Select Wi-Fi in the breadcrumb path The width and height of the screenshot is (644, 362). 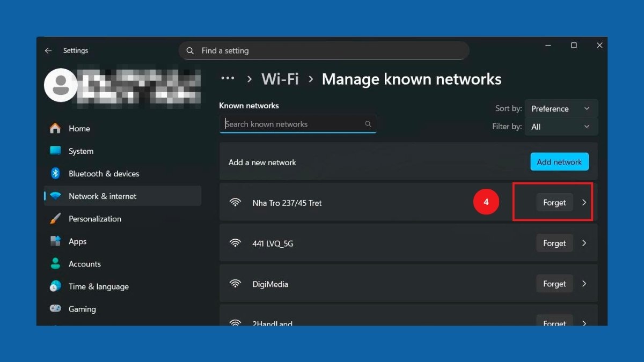(280, 78)
